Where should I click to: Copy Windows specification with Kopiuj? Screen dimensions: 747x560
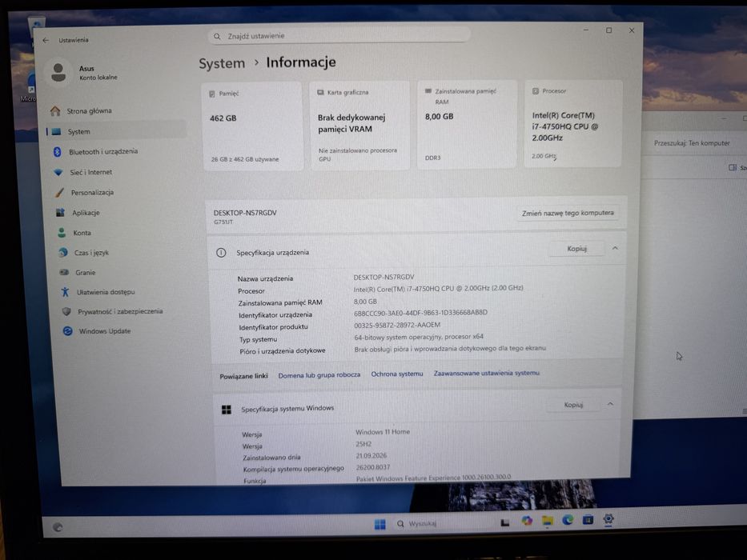pos(573,405)
